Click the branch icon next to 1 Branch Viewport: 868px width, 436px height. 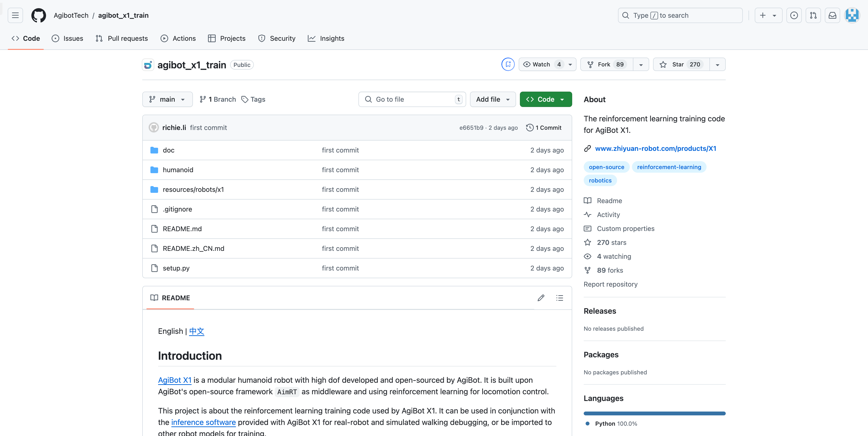click(202, 99)
